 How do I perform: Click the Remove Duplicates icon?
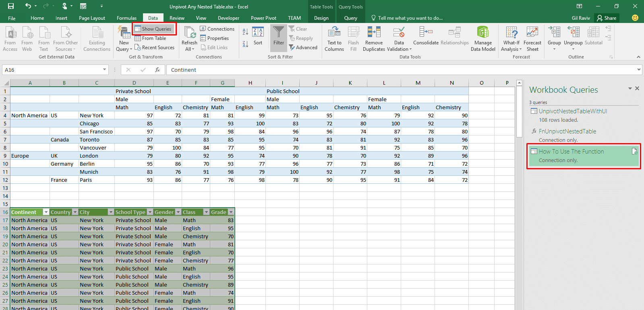click(374, 32)
